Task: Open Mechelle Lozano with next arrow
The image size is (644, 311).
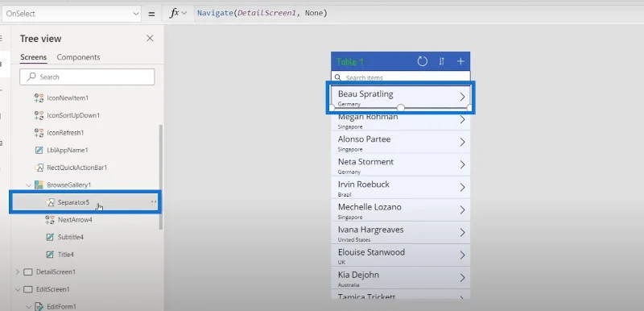Action: coord(462,210)
